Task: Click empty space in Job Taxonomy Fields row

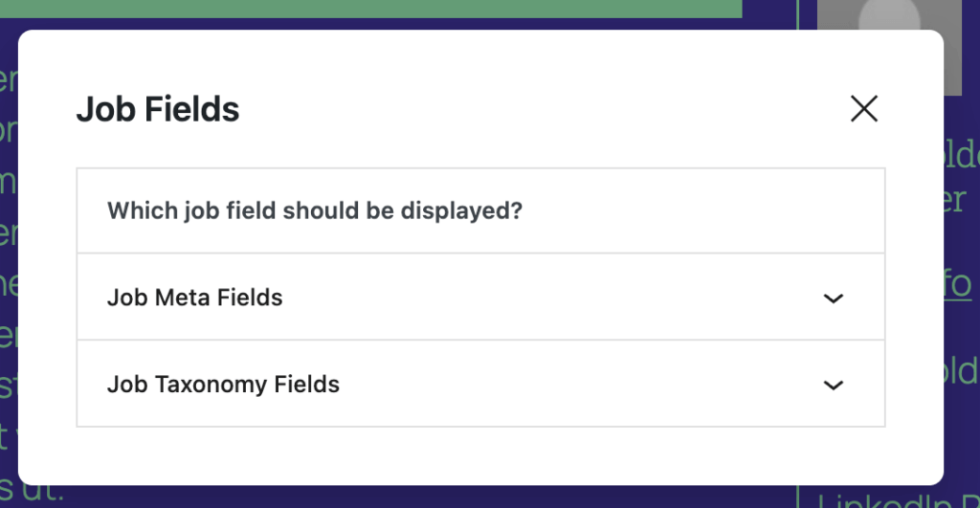Action: pyautogui.click(x=574, y=385)
